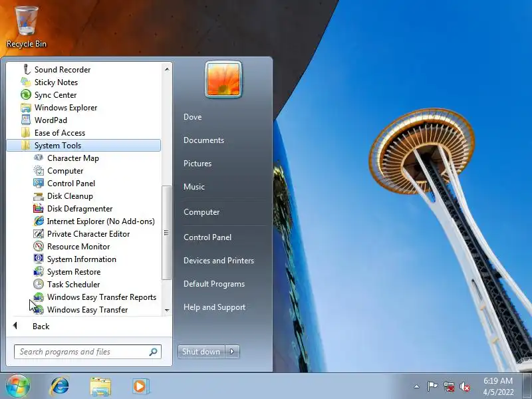Open the Shut down options arrow
Image resolution: width=532 pixels, height=399 pixels.
(x=232, y=352)
